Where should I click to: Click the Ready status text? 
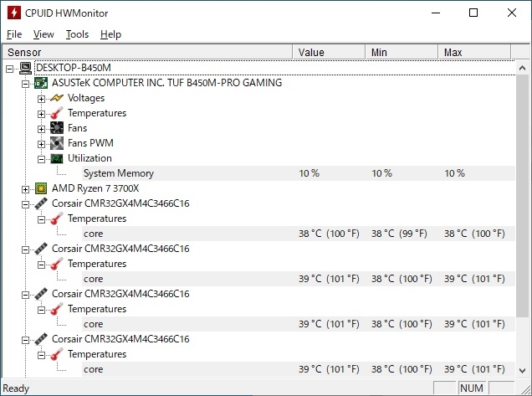click(16, 388)
